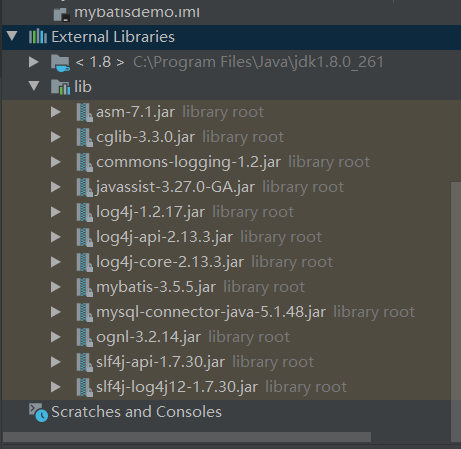Click the log4j-1.2.17.jar archive icon
This screenshot has width=461, height=449.
click(84, 212)
